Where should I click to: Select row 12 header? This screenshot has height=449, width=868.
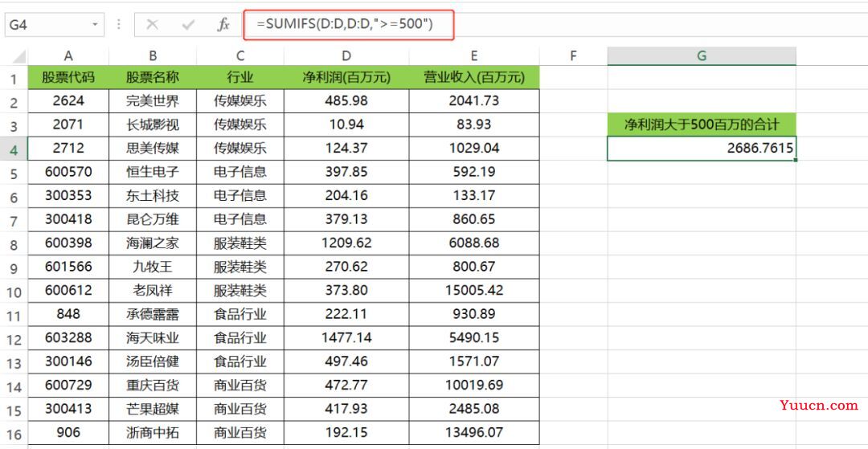(14, 338)
